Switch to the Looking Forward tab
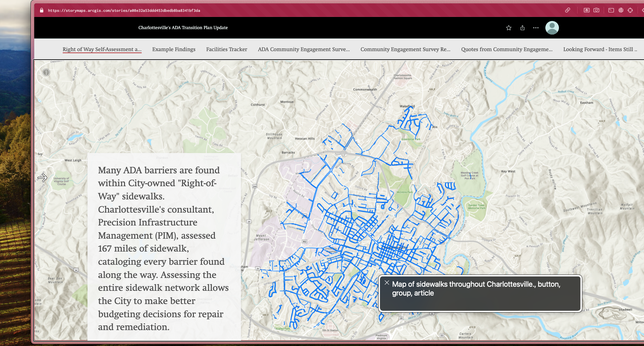 point(600,49)
